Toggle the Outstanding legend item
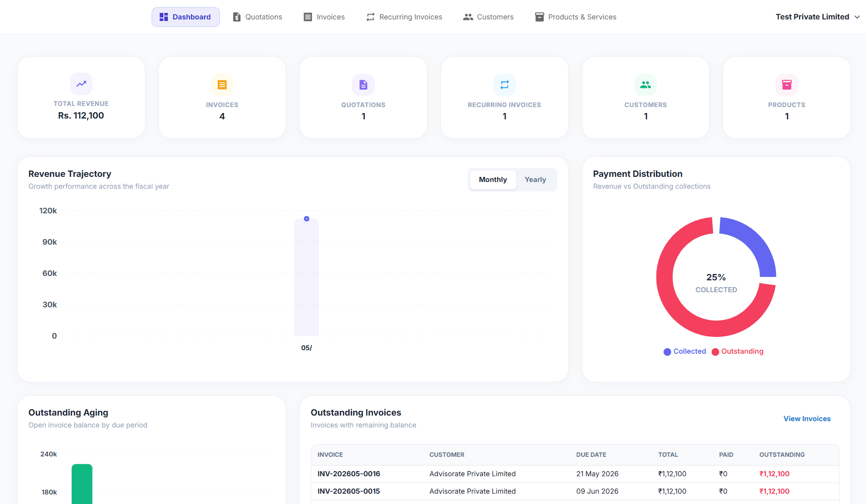The image size is (866, 504). click(x=737, y=351)
